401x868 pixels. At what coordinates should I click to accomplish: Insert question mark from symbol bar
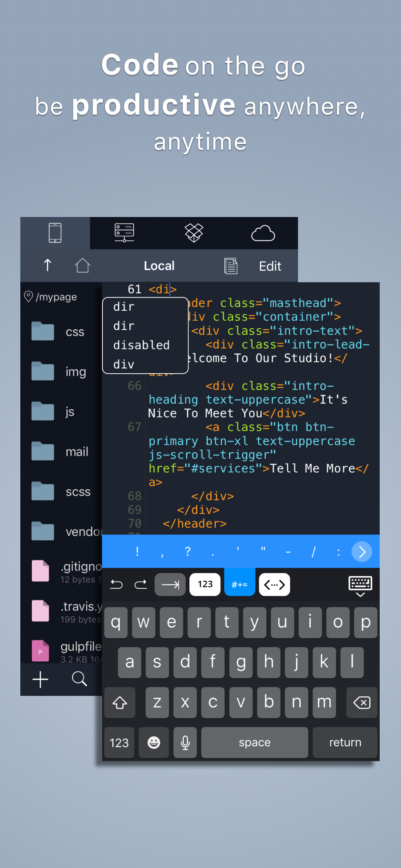pos(188,552)
